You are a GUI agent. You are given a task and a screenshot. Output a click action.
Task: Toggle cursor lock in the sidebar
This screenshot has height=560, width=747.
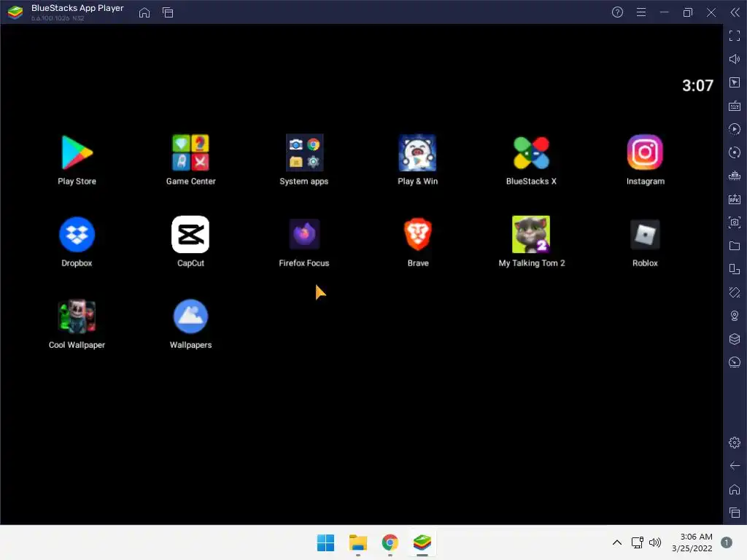[735, 82]
